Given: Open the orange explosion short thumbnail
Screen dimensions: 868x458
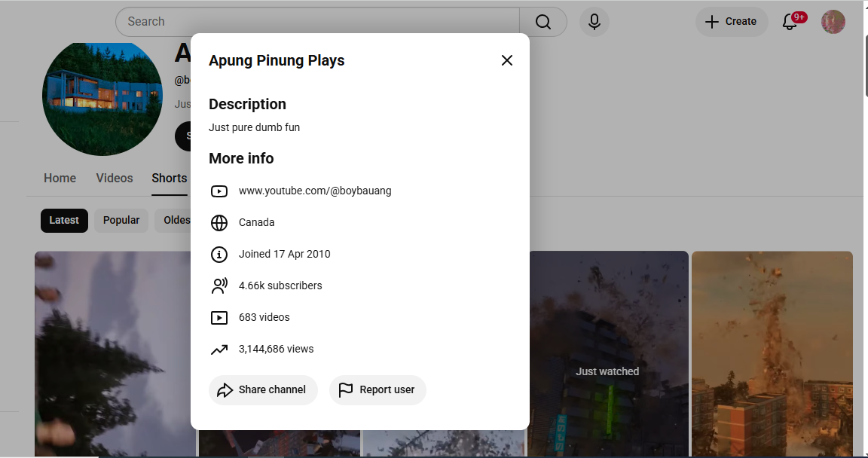Looking at the screenshot, I should 772,354.
